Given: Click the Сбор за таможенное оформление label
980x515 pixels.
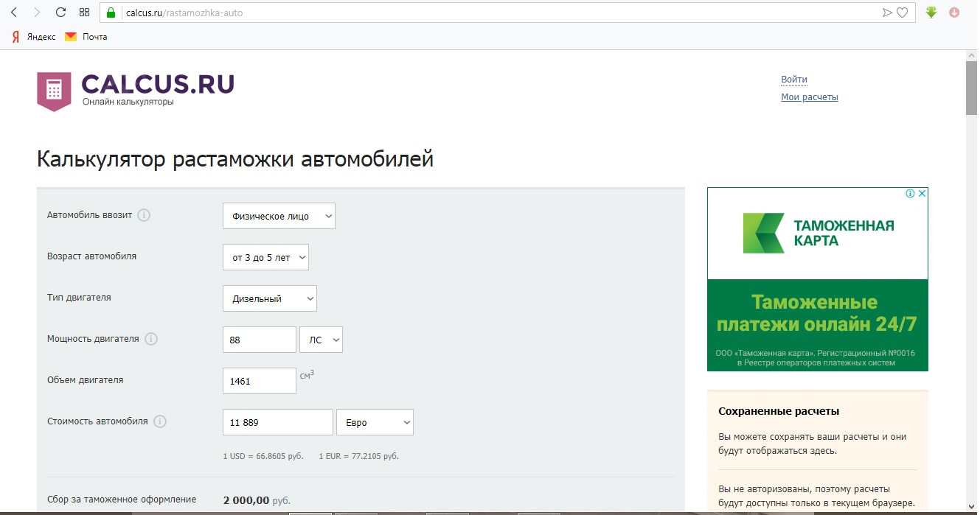Looking at the screenshot, I should (x=122, y=500).
